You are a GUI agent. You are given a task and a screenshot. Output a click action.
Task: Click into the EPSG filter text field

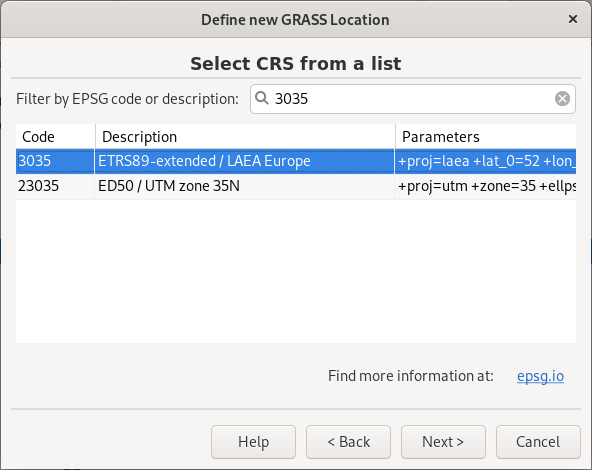413,99
